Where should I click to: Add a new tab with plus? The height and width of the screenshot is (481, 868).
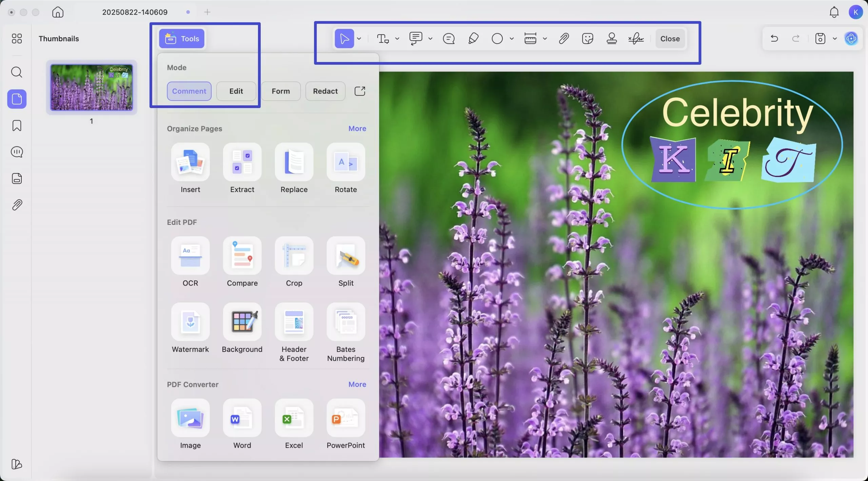(x=207, y=12)
